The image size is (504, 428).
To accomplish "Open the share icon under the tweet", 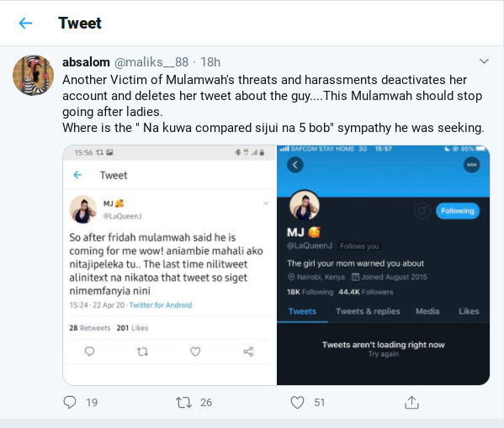I will (x=411, y=402).
